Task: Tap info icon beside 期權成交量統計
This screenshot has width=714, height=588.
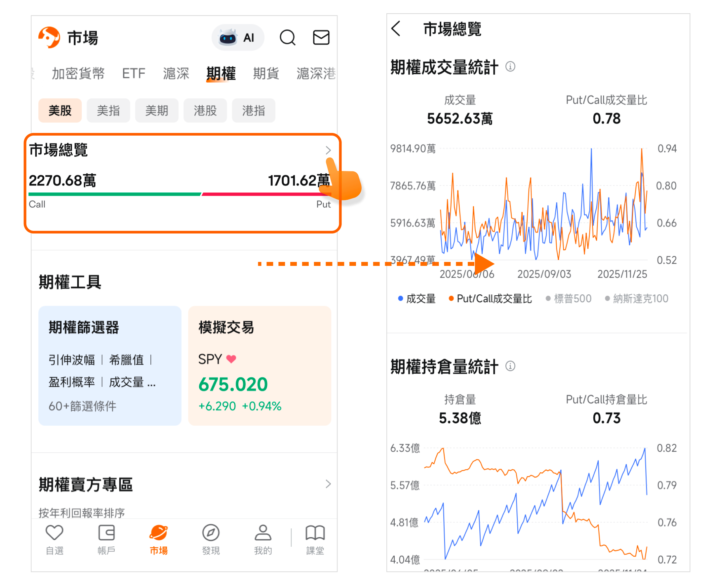Action: click(510, 66)
